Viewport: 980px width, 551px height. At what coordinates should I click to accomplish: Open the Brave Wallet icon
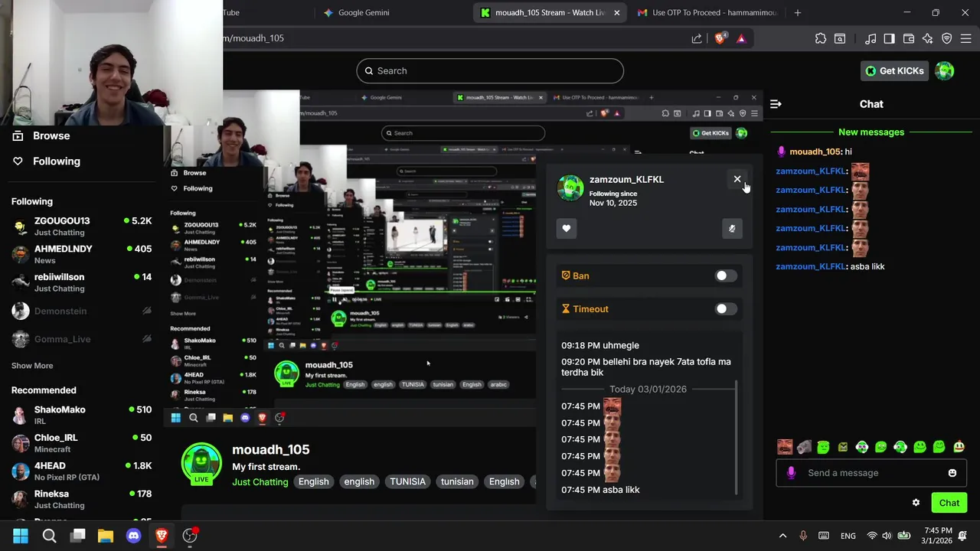coord(909,38)
